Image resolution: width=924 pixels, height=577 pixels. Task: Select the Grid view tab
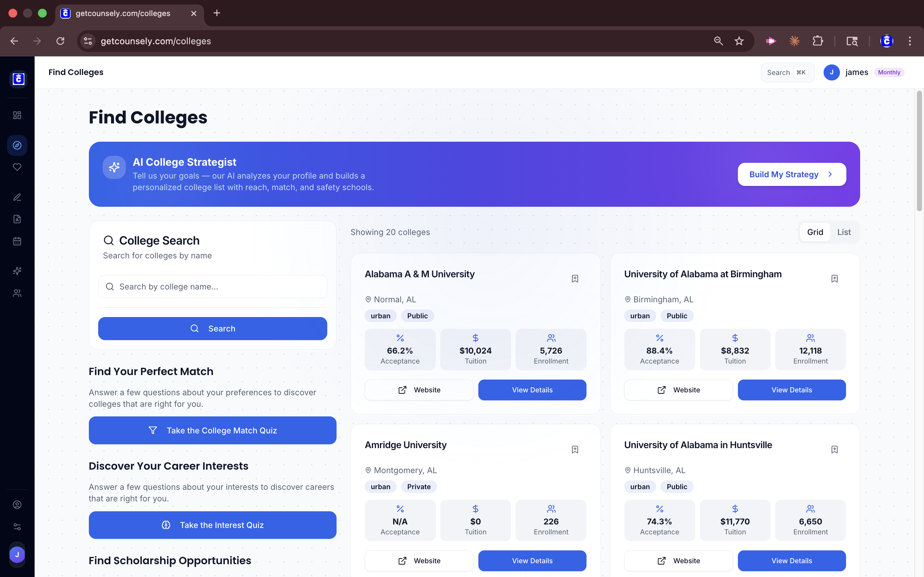pos(815,232)
